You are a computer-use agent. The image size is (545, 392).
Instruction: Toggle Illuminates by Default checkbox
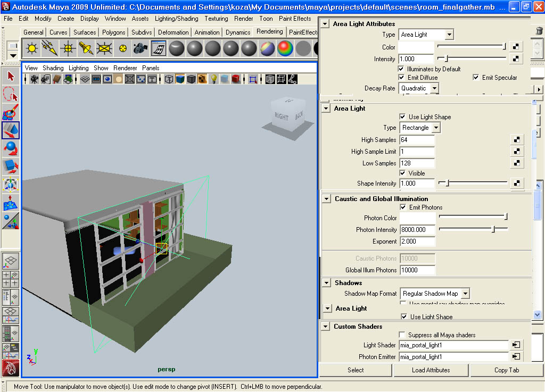pyautogui.click(x=401, y=69)
